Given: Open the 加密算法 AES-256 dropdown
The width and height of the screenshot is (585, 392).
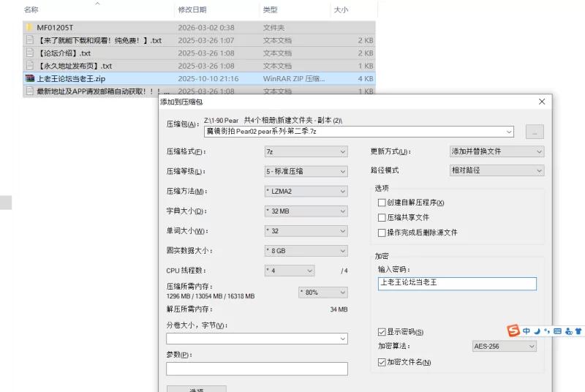Looking at the screenshot, I should (x=505, y=346).
